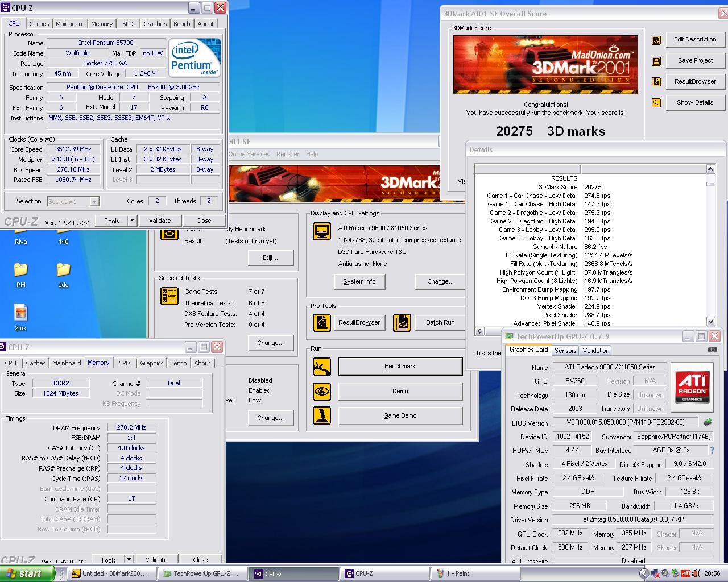Open the Bench tab in top CPU-Z window
The height and width of the screenshot is (582, 728).
coord(182,24)
